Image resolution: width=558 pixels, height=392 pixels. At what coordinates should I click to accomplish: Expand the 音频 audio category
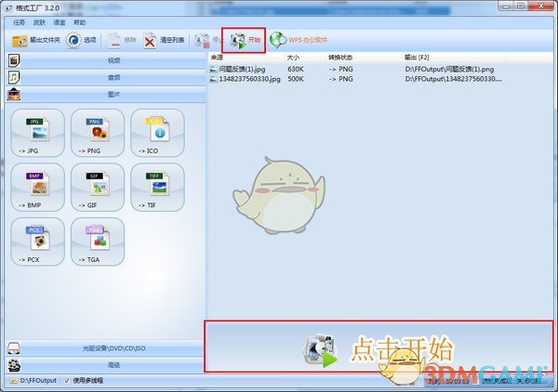coord(106,77)
